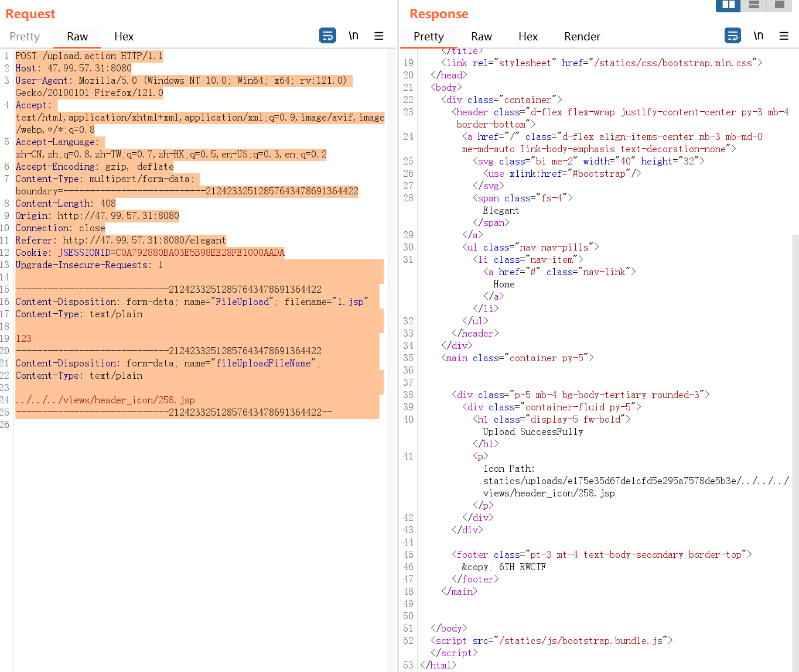Open the Response Render tab
The image size is (799, 672).
click(582, 36)
